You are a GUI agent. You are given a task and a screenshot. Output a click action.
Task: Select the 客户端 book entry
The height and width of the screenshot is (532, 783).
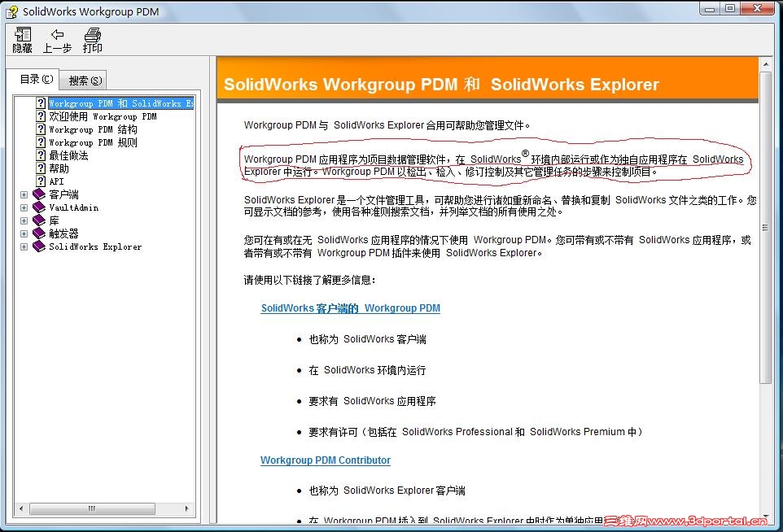click(64, 194)
